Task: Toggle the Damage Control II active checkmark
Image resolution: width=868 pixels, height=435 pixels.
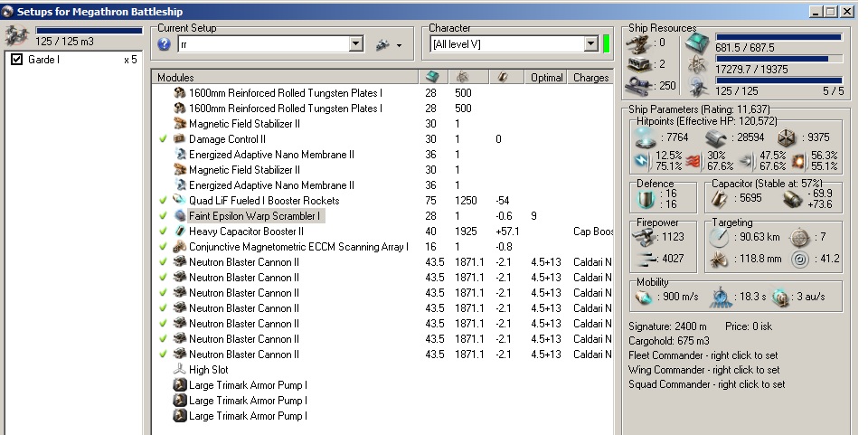Action: coord(163,139)
